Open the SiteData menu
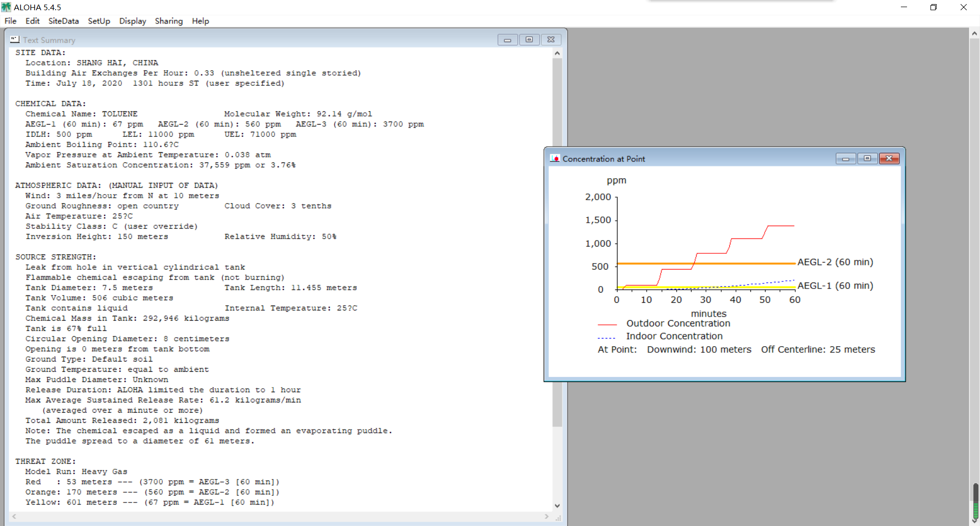Image resolution: width=980 pixels, height=526 pixels. click(63, 21)
